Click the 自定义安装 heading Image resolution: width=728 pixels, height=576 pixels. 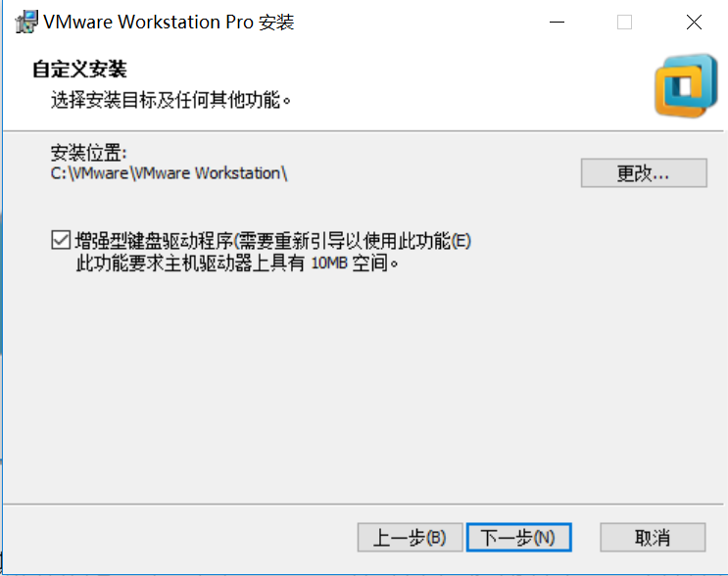click(x=79, y=70)
